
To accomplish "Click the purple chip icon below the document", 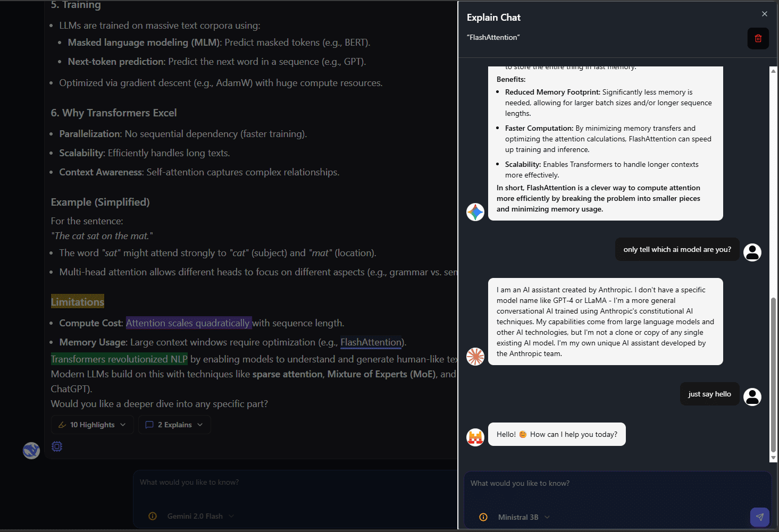I will tap(56, 446).
